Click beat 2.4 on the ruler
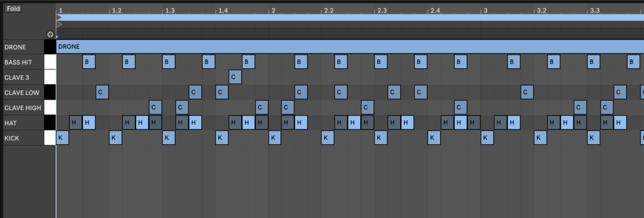644x218 pixels. [x=435, y=10]
